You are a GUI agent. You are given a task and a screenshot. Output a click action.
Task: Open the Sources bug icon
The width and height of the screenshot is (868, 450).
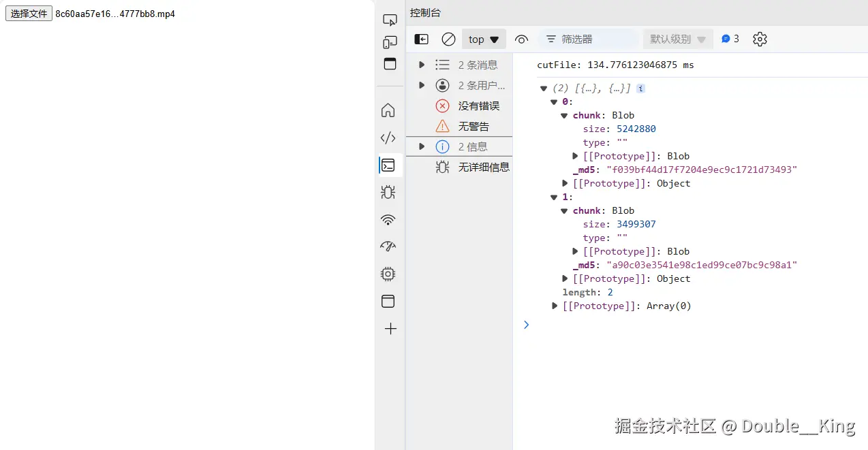(388, 192)
